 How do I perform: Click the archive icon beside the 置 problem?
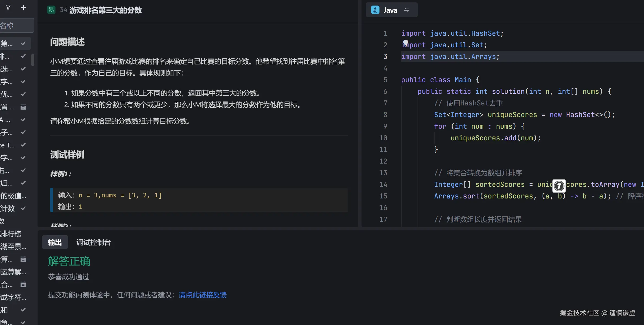[23, 107]
